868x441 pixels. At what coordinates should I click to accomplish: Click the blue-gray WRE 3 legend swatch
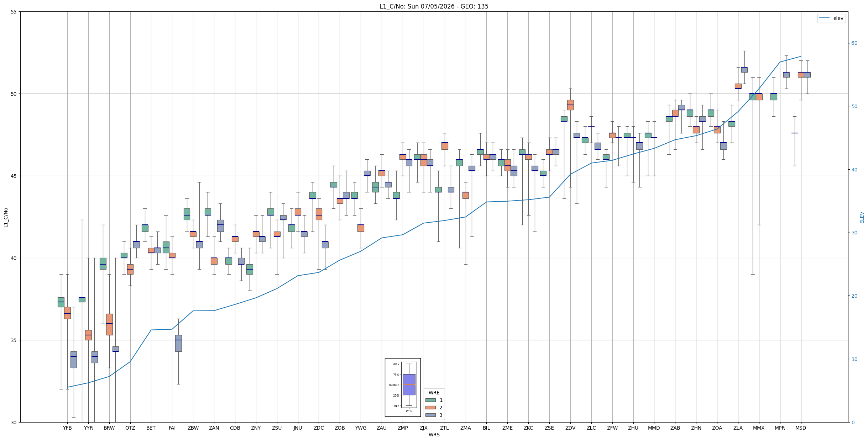click(x=430, y=415)
